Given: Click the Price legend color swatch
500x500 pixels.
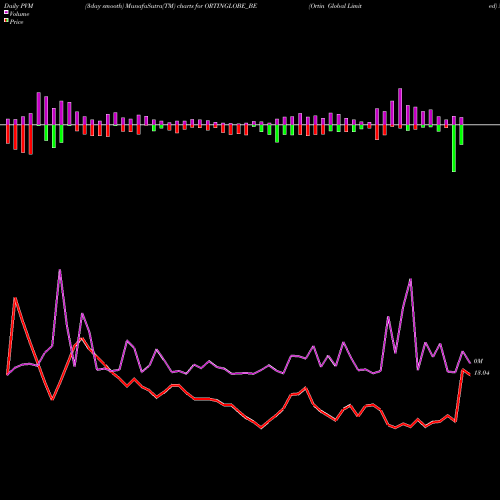Looking at the screenshot, I should click(x=6, y=20).
